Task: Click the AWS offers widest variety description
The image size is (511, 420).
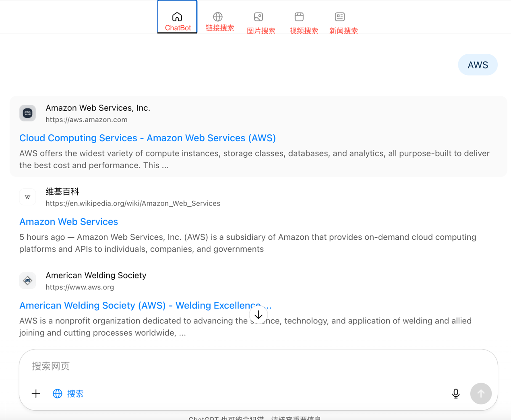Action: pyautogui.click(x=254, y=159)
